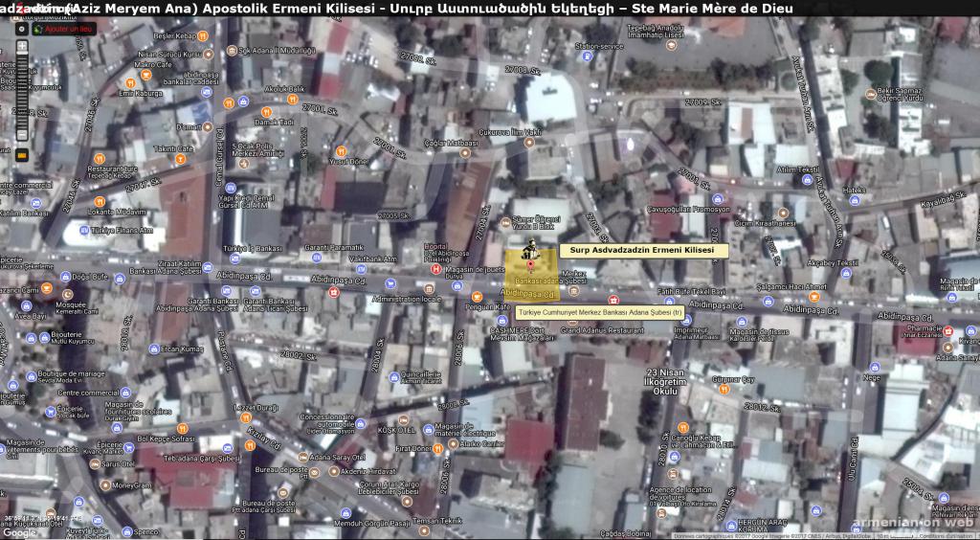
Task: Click the Atilım Tekstil marker icon
Action: pyautogui.click(x=807, y=180)
